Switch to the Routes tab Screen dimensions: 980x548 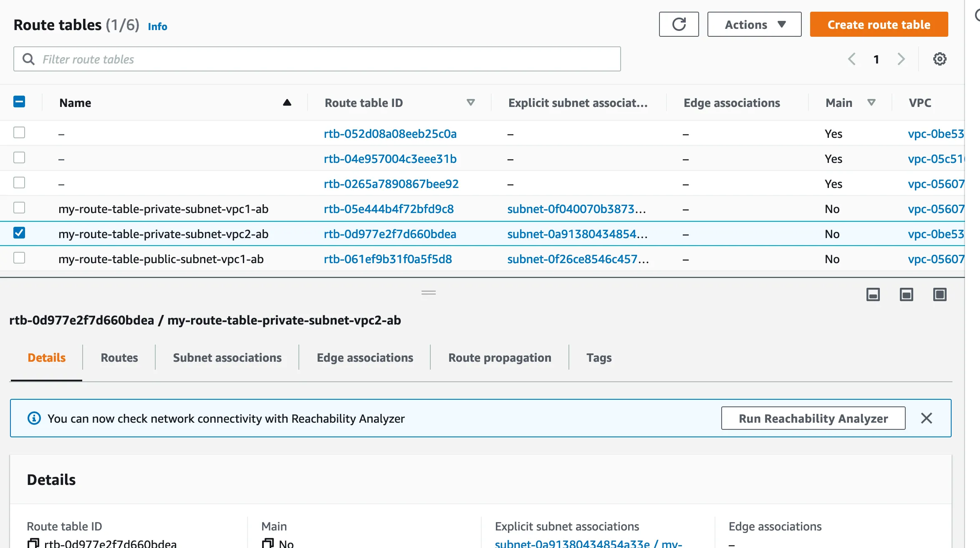[119, 358]
